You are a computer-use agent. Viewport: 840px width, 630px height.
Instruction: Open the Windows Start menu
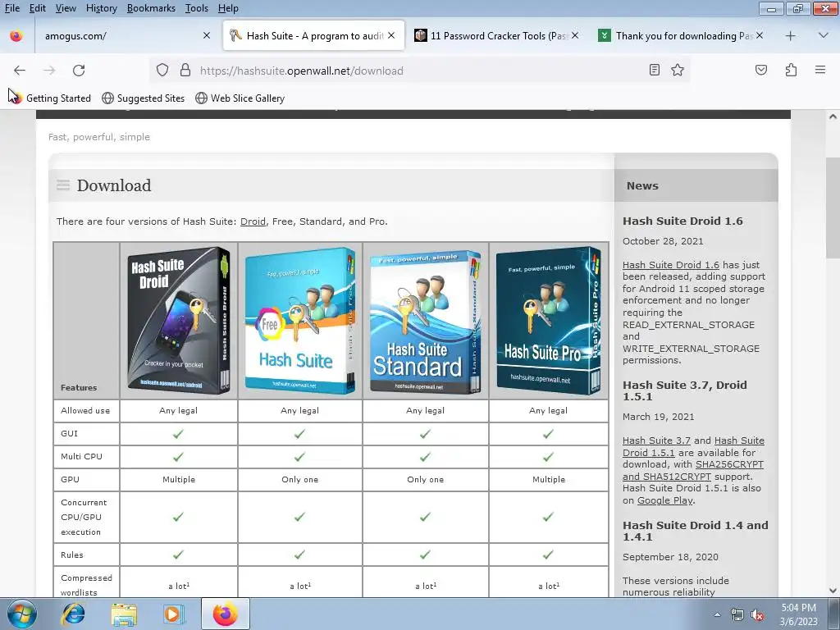(22, 614)
